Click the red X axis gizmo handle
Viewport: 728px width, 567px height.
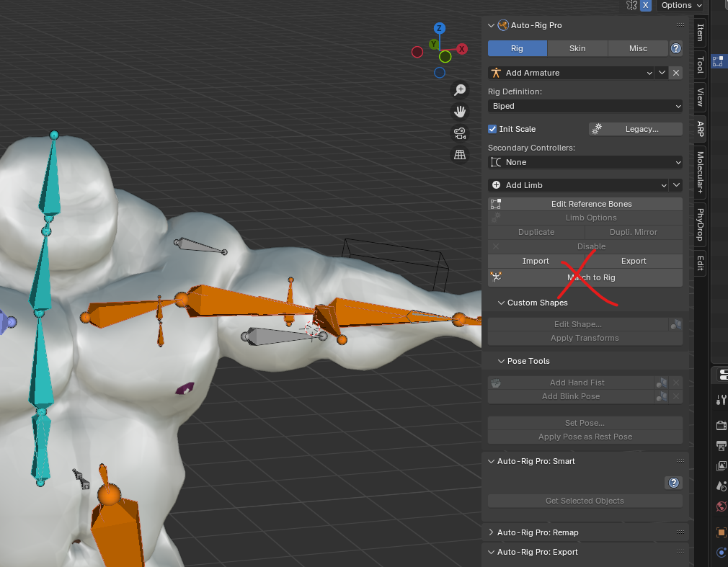tap(461, 49)
